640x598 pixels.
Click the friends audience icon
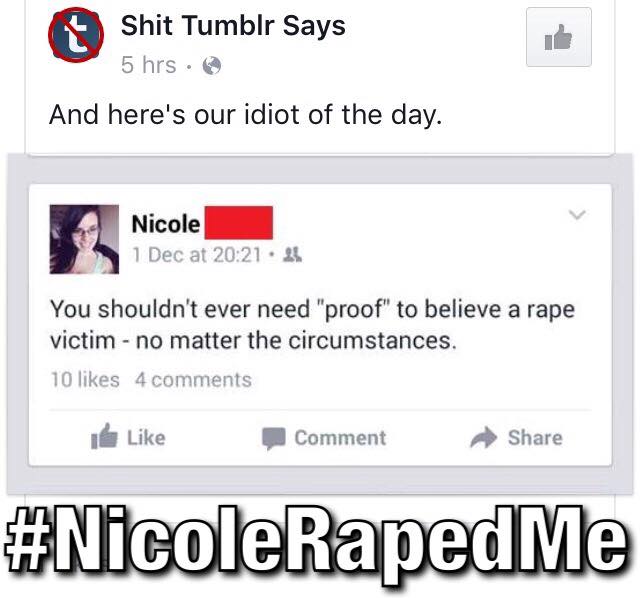293,255
